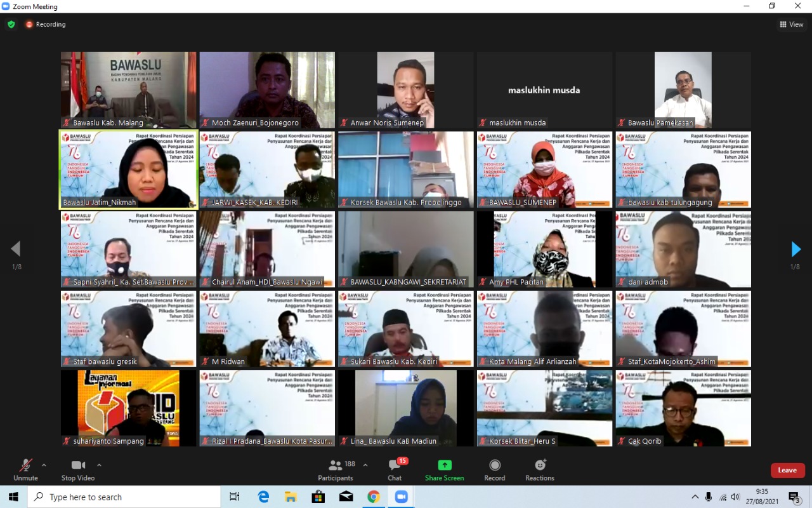Viewport: 812px width, 508px height.
Task: Expand video options arrow beside Stop Video
Action: click(x=99, y=465)
